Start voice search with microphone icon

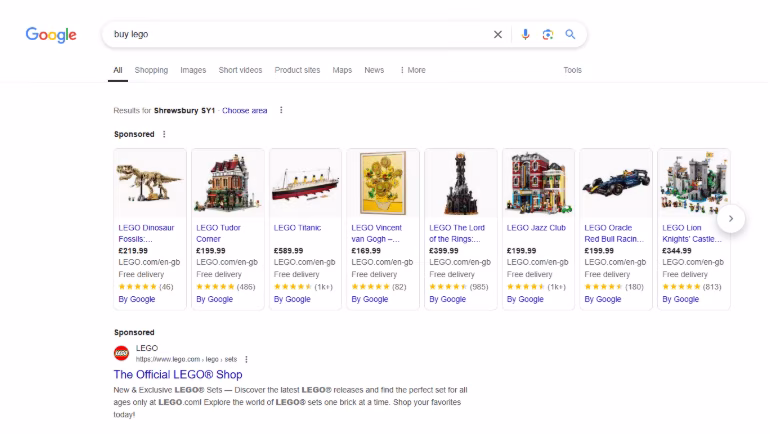(525, 34)
